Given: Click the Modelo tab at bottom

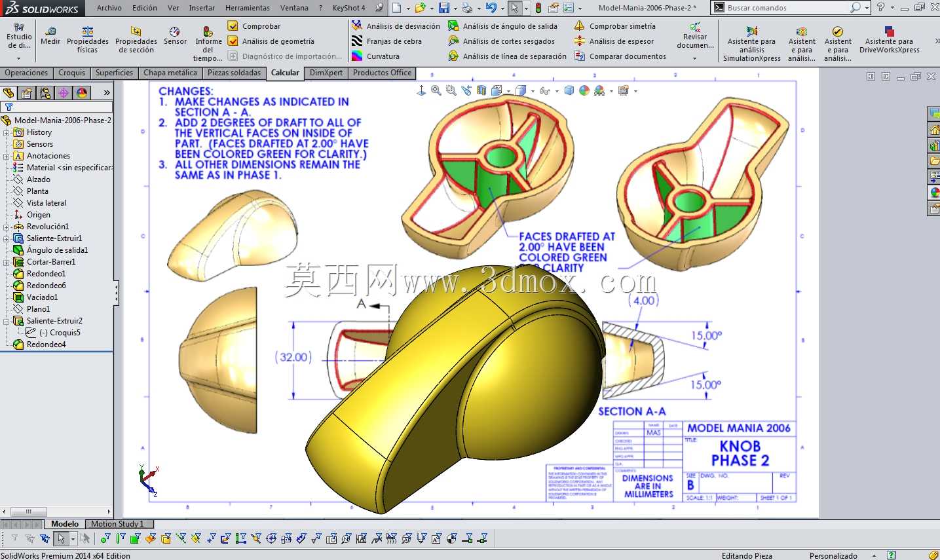Looking at the screenshot, I should (65, 524).
